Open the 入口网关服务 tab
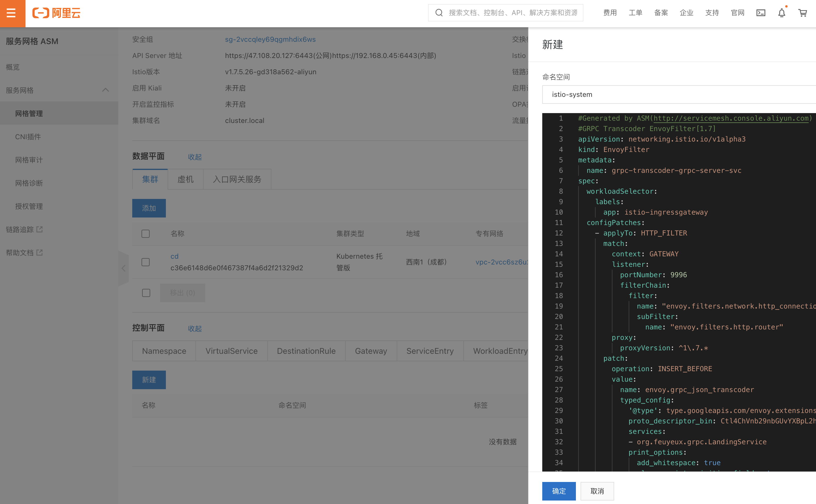Screen dimensions: 816x504 click(x=237, y=179)
